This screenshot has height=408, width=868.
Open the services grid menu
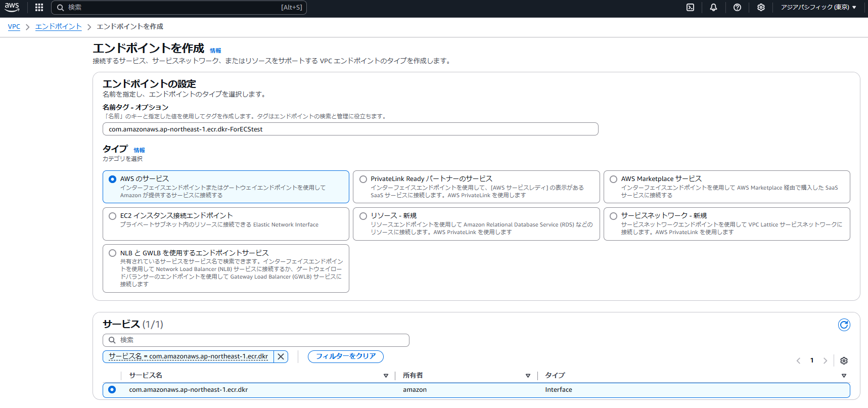click(39, 7)
